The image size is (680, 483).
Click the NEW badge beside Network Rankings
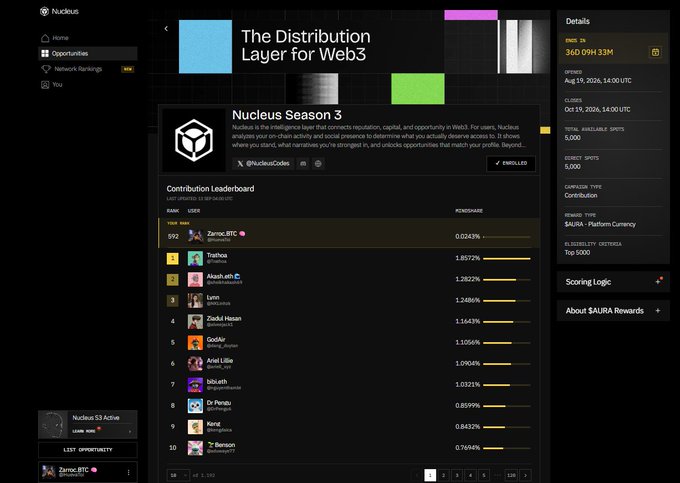point(128,69)
